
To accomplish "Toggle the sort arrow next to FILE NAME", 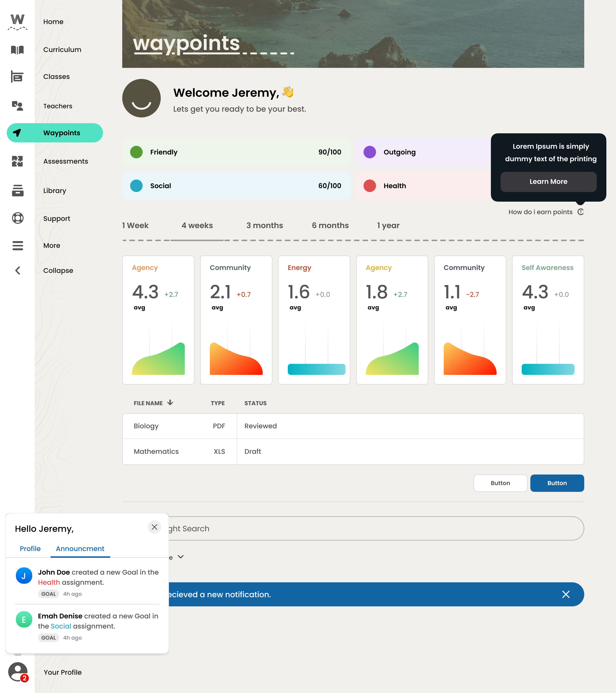I will (x=170, y=403).
